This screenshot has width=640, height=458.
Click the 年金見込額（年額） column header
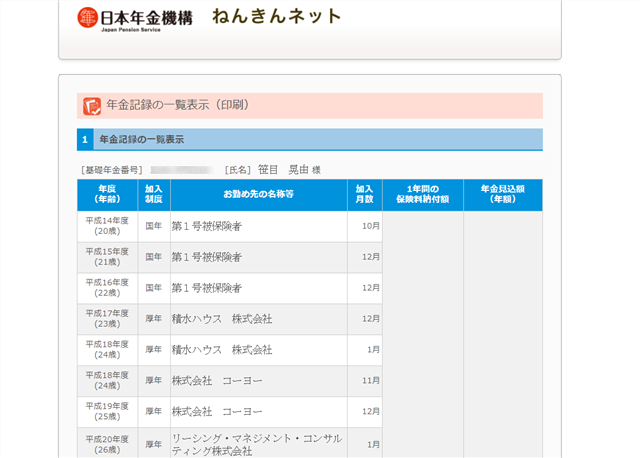(x=503, y=195)
